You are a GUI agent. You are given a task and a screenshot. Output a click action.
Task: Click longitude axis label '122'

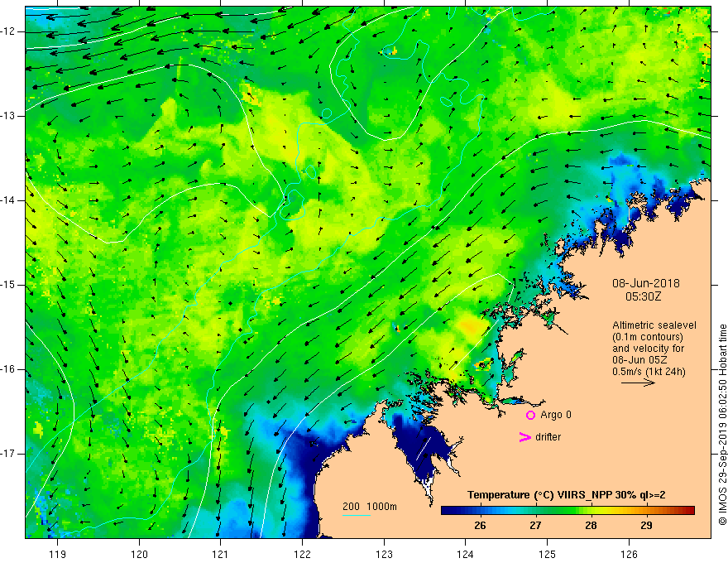click(x=302, y=554)
